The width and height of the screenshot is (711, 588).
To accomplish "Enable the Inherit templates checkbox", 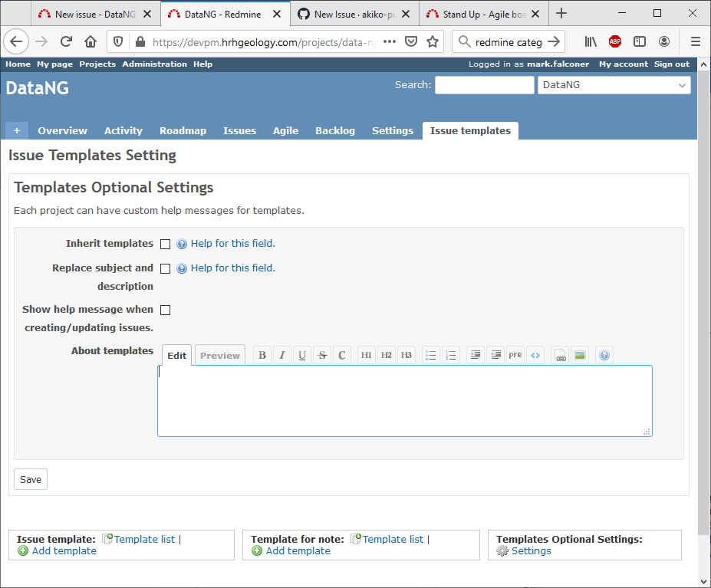I will click(x=166, y=244).
